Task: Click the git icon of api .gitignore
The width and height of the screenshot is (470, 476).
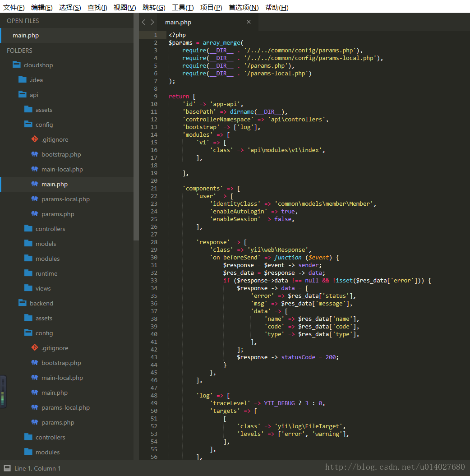Action: point(35,139)
